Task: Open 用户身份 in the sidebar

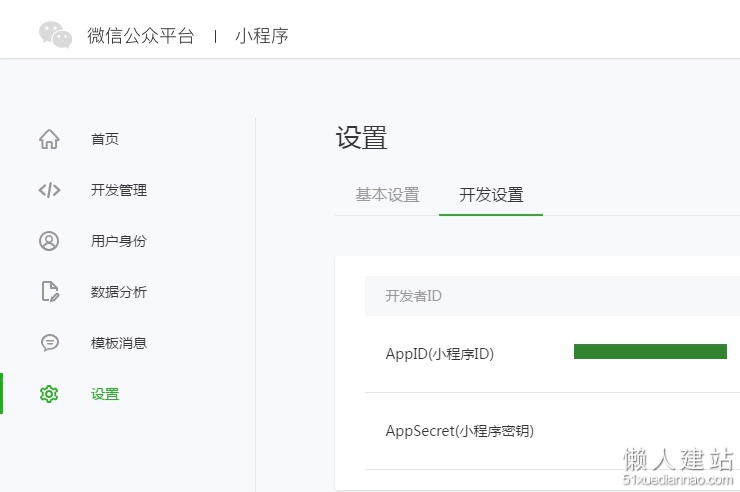Action: [119, 241]
